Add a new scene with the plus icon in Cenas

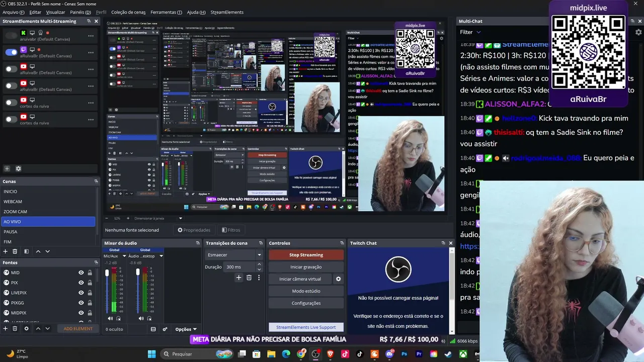point(6,251)
